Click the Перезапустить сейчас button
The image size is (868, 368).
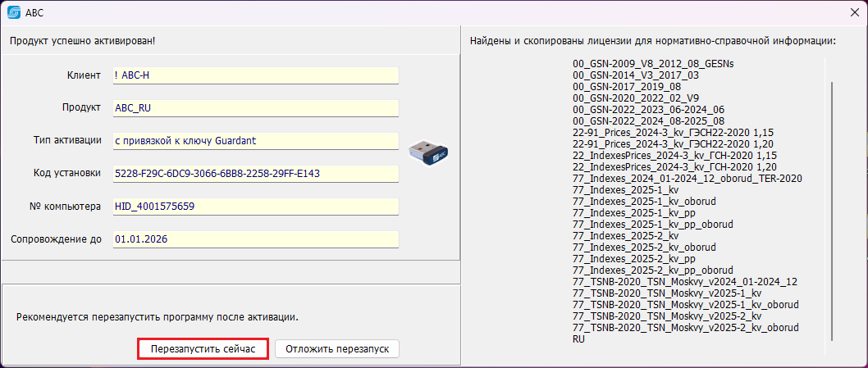click(x=203, y=349)
